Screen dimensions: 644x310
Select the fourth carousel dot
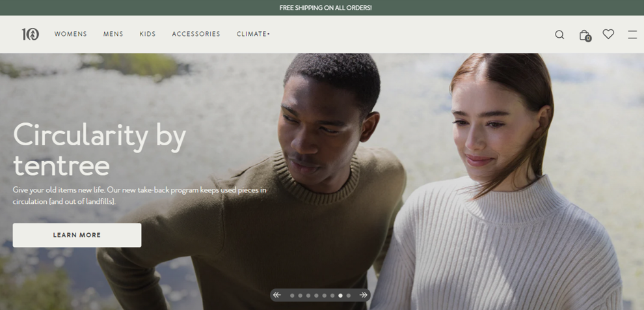click(316, 296)
